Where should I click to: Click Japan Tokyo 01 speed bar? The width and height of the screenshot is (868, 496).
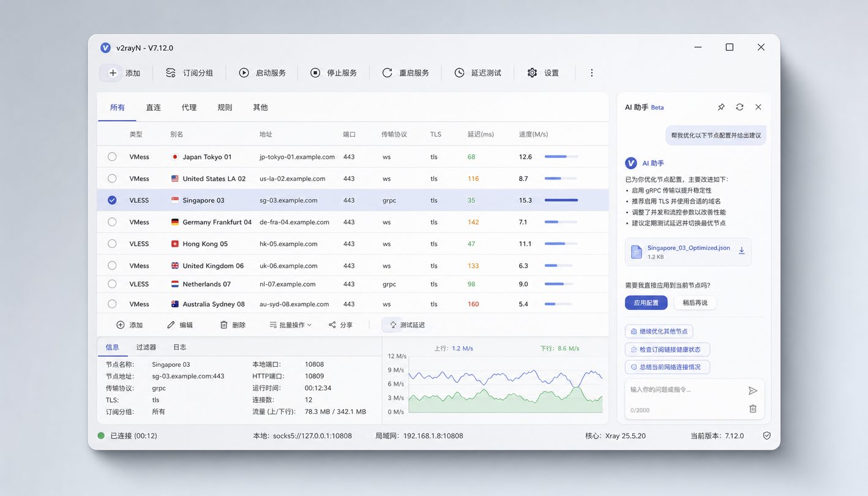(561, 157)
